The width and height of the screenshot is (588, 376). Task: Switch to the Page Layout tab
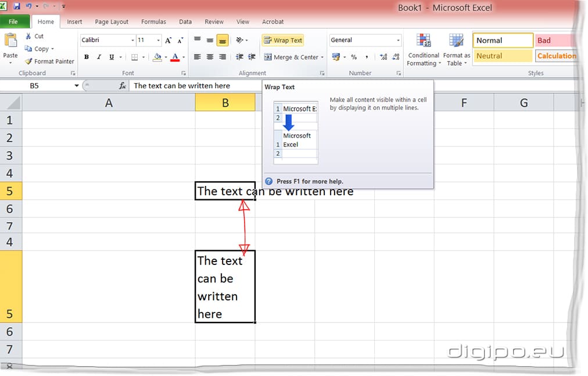pos(112,22)
